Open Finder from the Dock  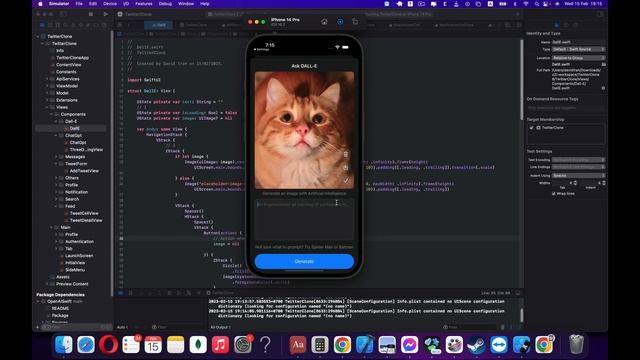(64, 344)
